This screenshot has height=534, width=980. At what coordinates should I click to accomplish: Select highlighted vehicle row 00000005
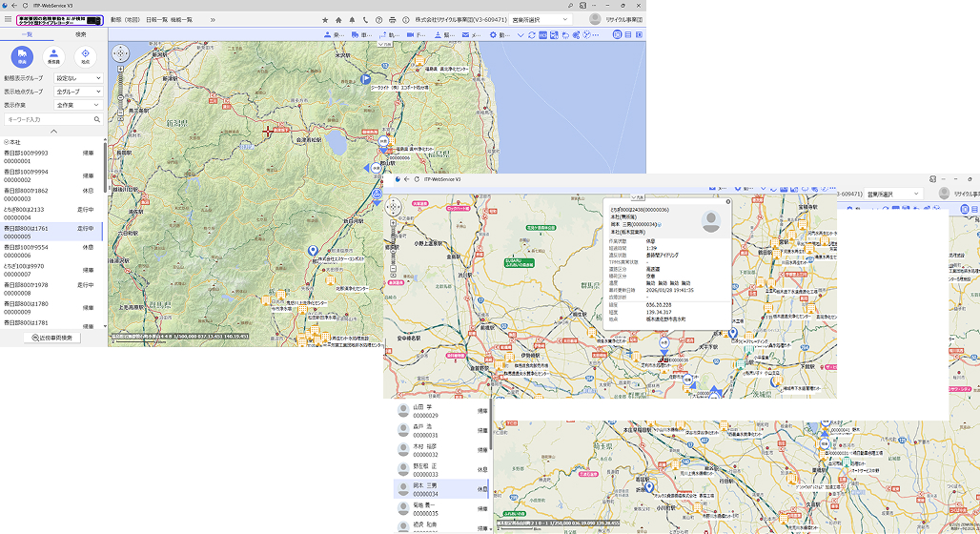(x=51, y=232)
